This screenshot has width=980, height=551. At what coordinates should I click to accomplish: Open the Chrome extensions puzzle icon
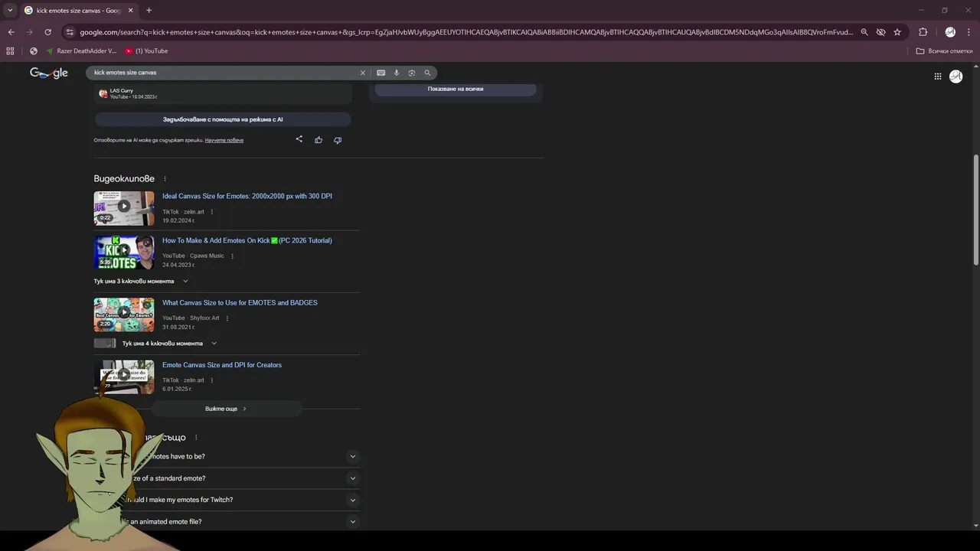click(x=923, y=32)
